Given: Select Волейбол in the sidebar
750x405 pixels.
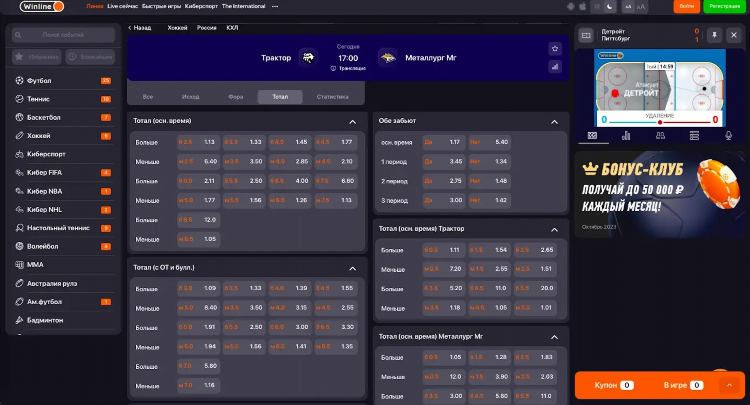Looking at the screenshot, I should click(63, 246).
